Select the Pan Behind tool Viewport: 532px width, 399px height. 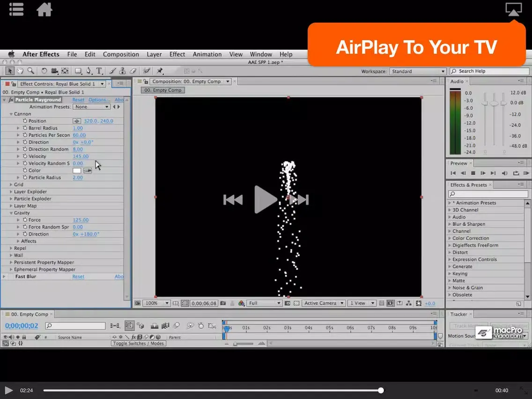65,71
